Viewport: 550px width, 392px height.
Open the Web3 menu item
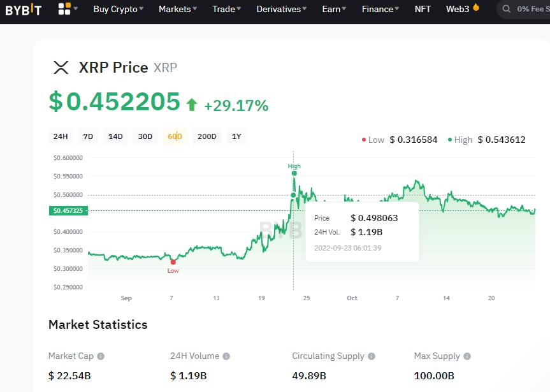click(458, 9)
